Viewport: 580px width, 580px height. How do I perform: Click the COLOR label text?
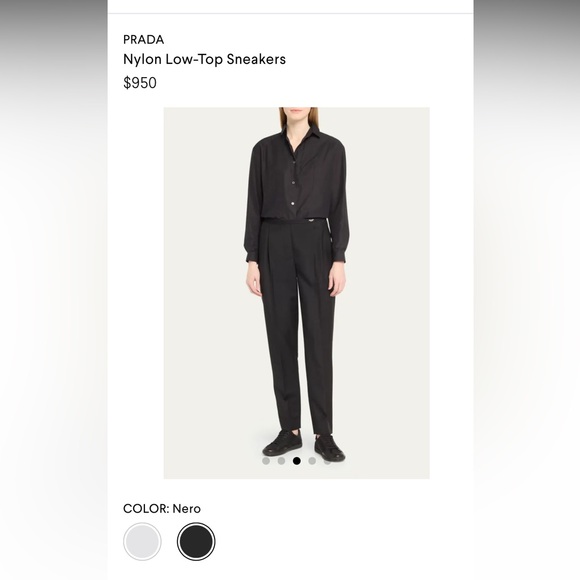146,509
